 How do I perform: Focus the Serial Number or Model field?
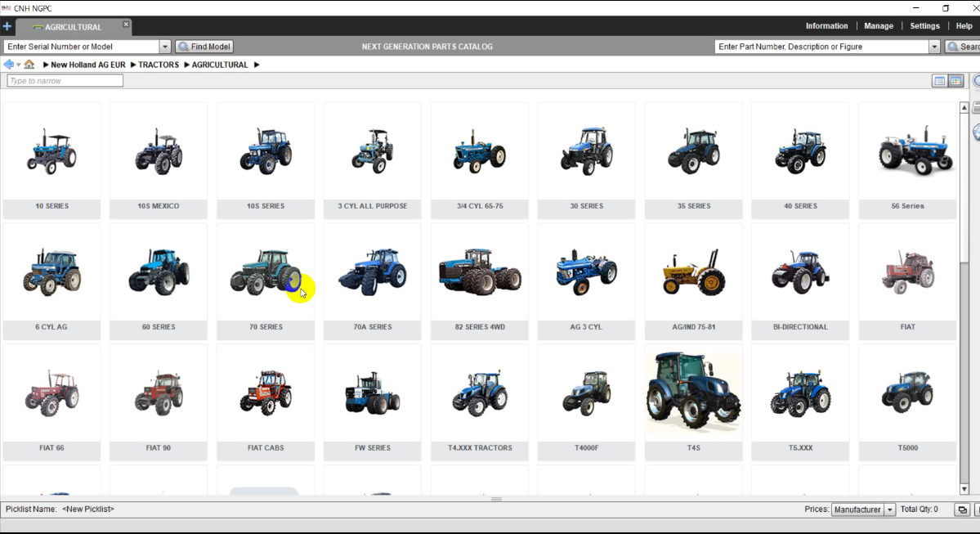82,47
